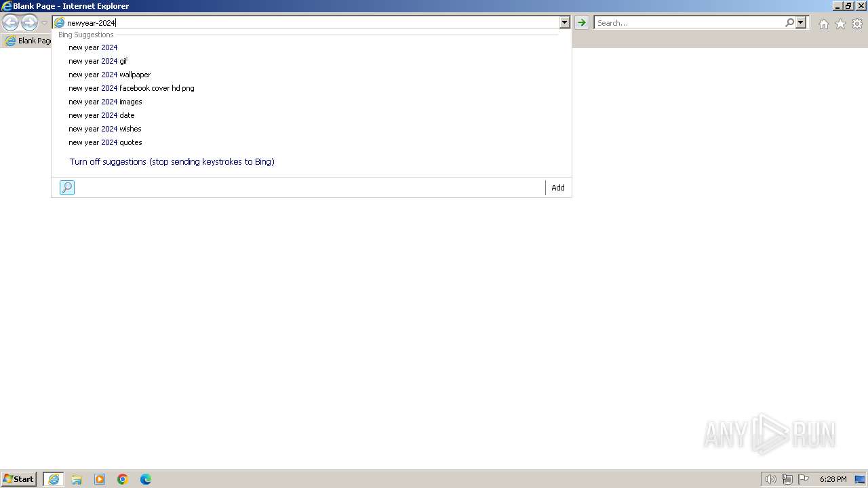Select suggestion "new year 2024"
Screen dimensions: 868x488
click(x=311, y=47)
